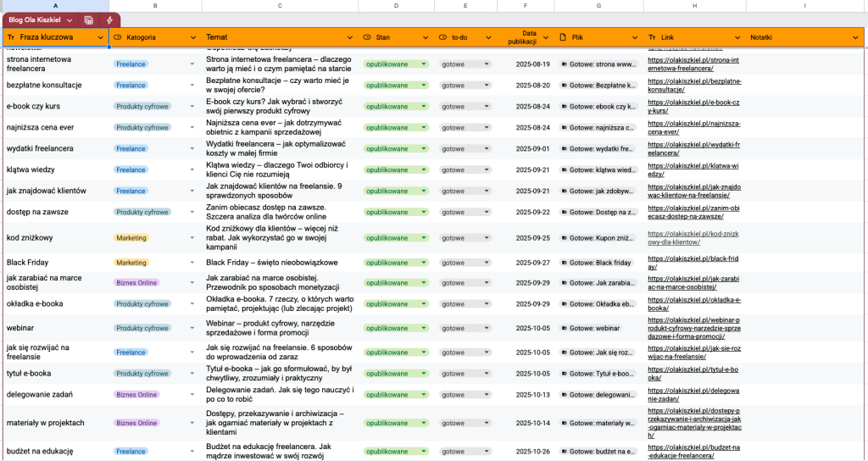The width and height of the screenshot is (868, 461).
Task: Open the Notatki column header dropdown arrow
Action: tap(856, 38)
